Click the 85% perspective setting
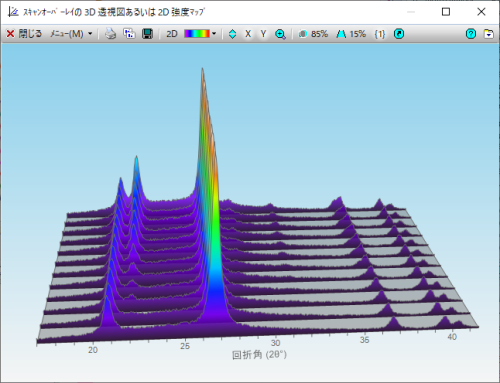 pos(313,34)
